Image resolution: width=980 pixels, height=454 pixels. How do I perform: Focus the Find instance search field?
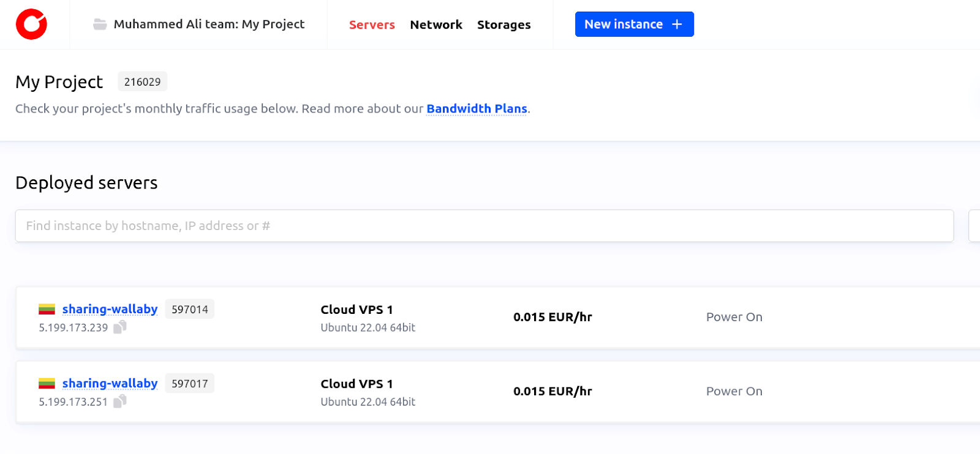click(x=484, y=226)
